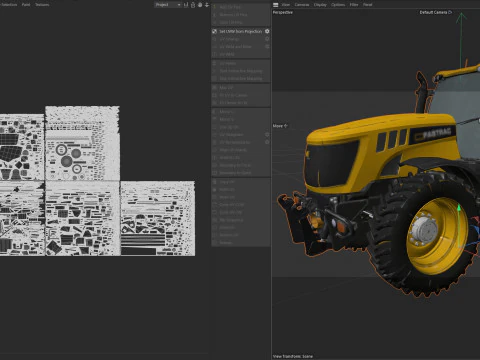Click the viewport layout icon beside View menu
Image resolution: width=480 pixels, height=360 pixels.
pyautogui.click(x=276, y=5)
